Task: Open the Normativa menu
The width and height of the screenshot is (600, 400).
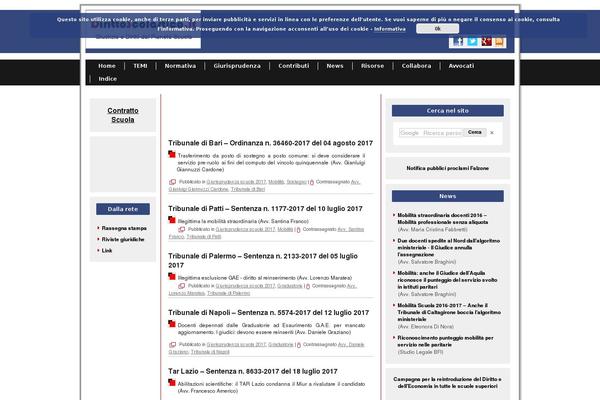Action: click(180, 66)
